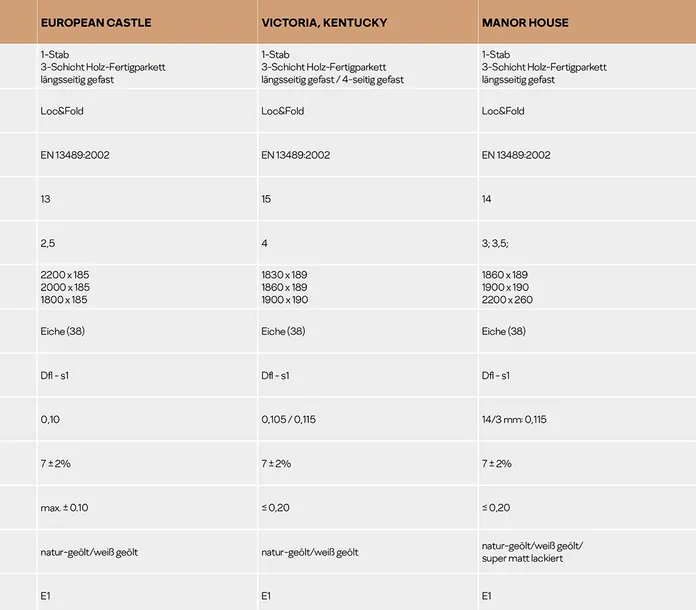
Task: Click super matt lackiert finish text
Action: pos(522,559)
